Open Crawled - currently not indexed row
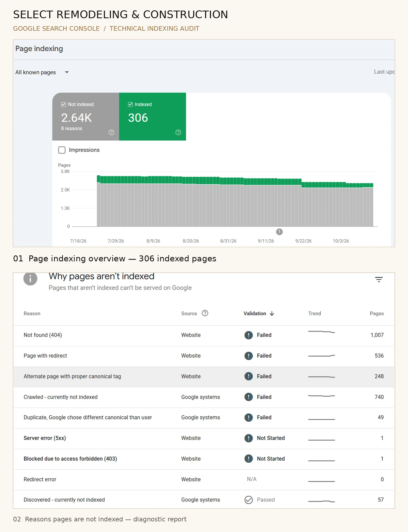The height and width of the screenshot is (532, 408). (x=204, y=397)
